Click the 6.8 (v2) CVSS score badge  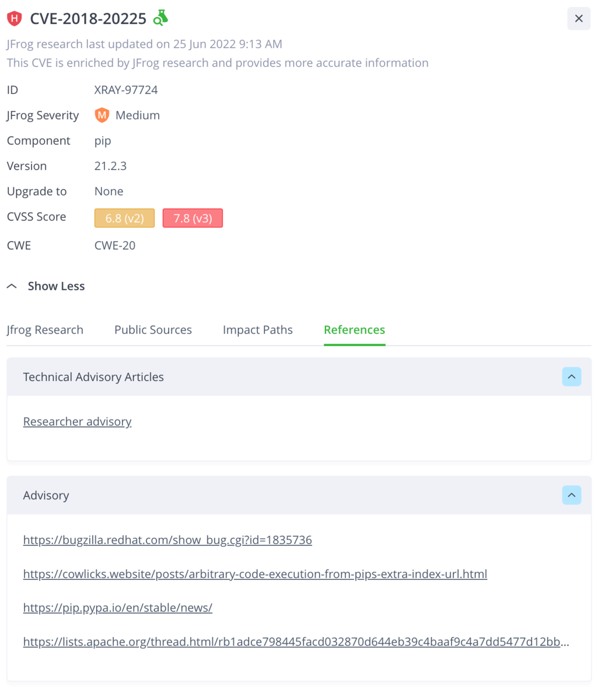tap(124, 218)
